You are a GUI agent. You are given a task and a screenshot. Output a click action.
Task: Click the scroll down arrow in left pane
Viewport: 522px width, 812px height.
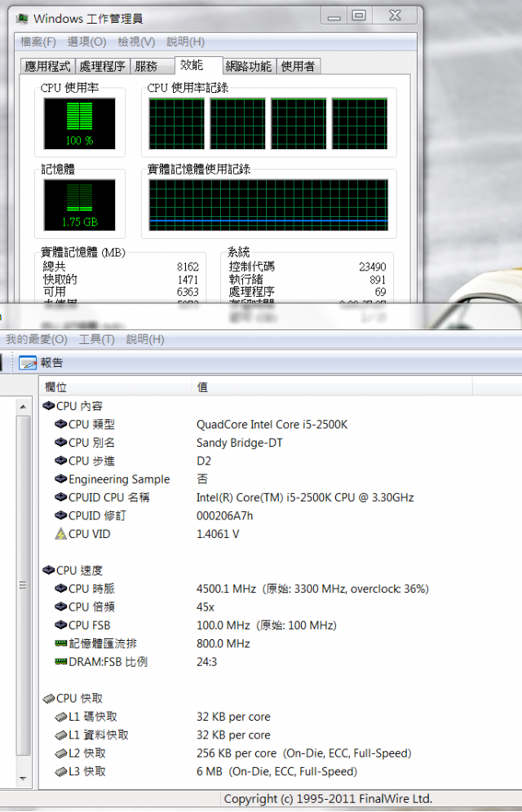click(x=23, y=779)
